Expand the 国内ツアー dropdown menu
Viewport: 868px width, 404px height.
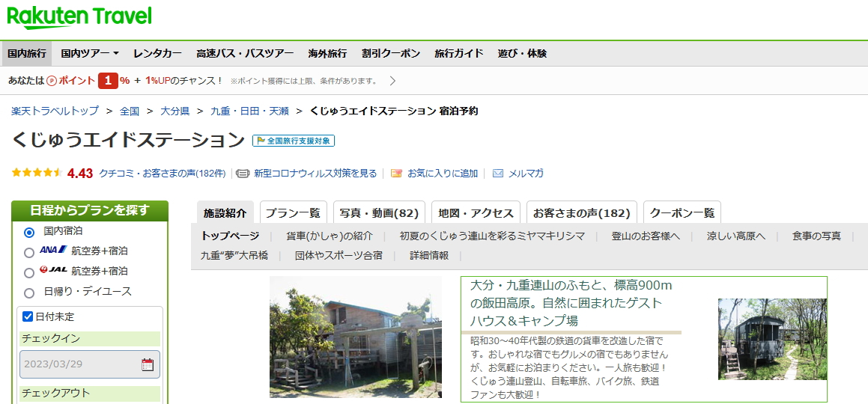pyautogui.click(x=90, y=54)
